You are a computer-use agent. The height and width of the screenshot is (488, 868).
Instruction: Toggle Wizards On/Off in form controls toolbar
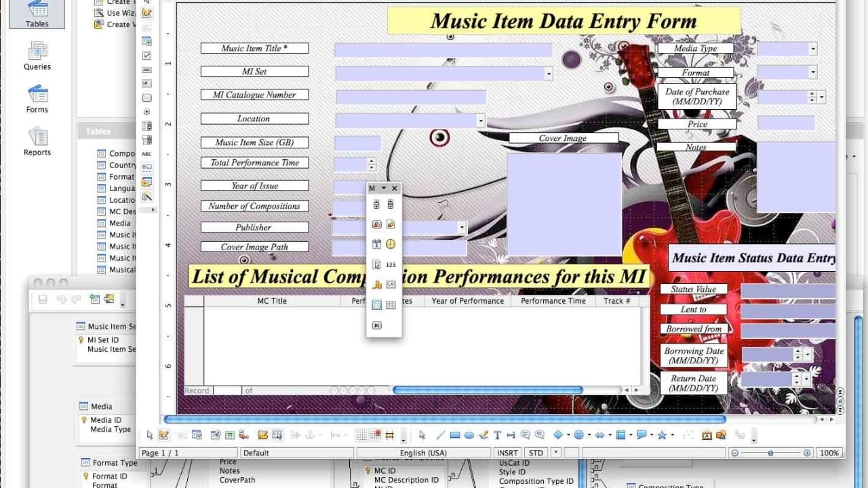click(146, 197)
